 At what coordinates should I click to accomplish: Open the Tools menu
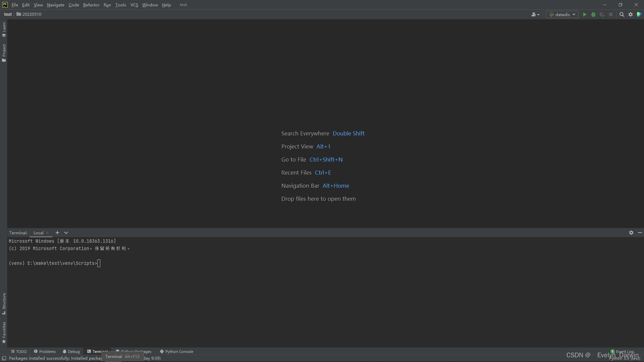click(x=121, y=5)
